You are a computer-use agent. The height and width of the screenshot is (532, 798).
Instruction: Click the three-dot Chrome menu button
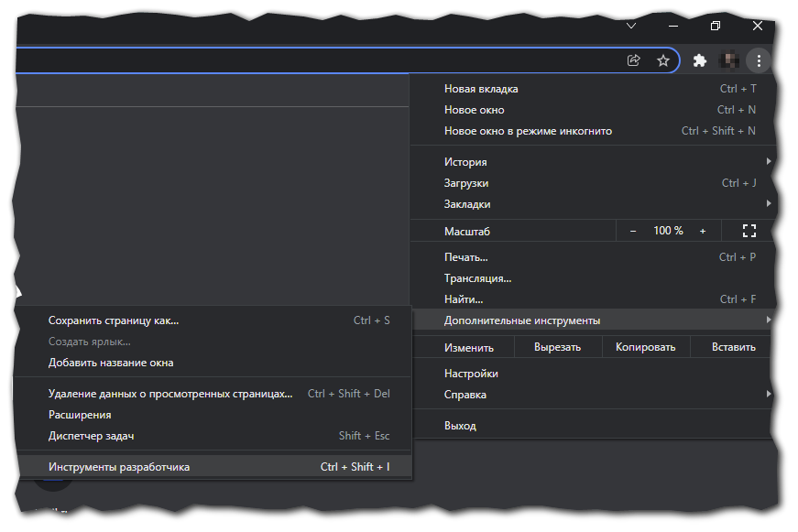pyautogui.click(x=758, y=60)
